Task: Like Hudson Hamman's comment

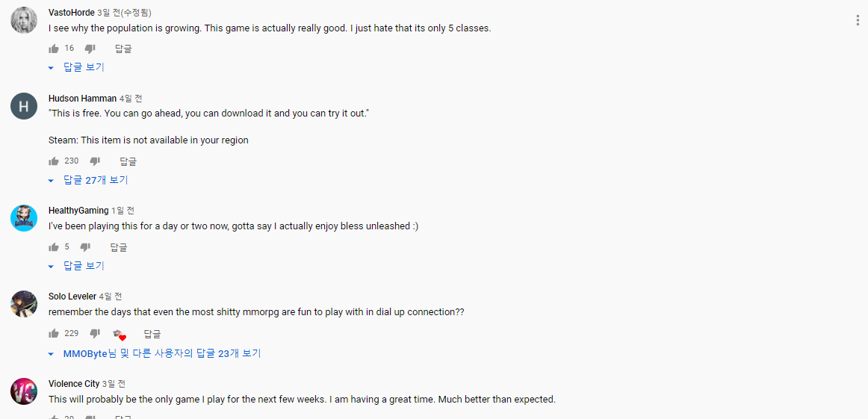Action: (54, 161)
